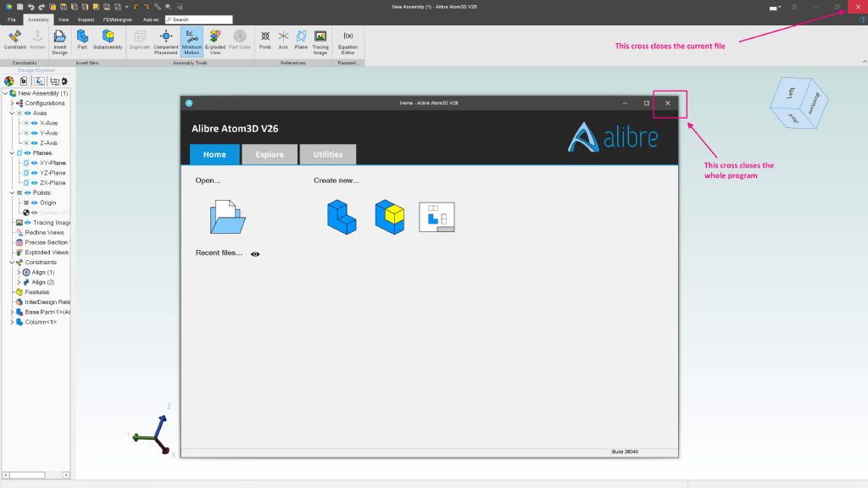
Task: Open the Add-on tab
Action: (x=151, y=19)
